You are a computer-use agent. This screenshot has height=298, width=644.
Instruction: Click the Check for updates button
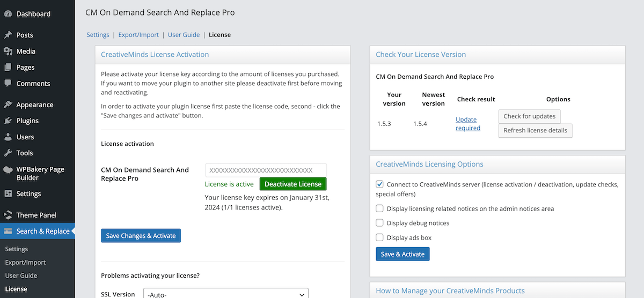pos(530,117)
